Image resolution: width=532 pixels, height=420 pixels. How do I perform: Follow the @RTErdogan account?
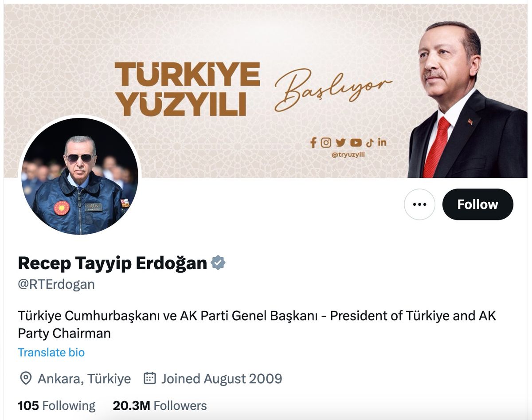[478, 204]
